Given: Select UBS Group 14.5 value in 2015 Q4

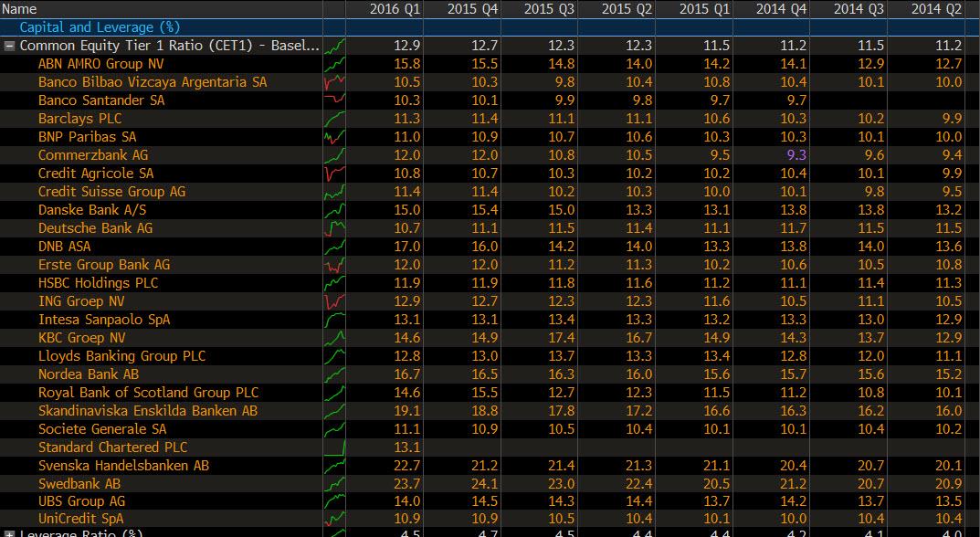Looking at the screenshot, I should click(485, 501).
